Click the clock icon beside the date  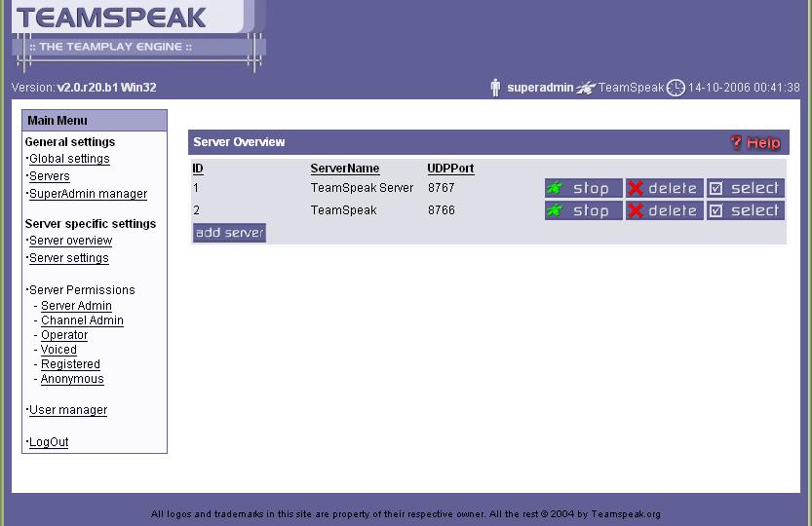tap(676, 88)
